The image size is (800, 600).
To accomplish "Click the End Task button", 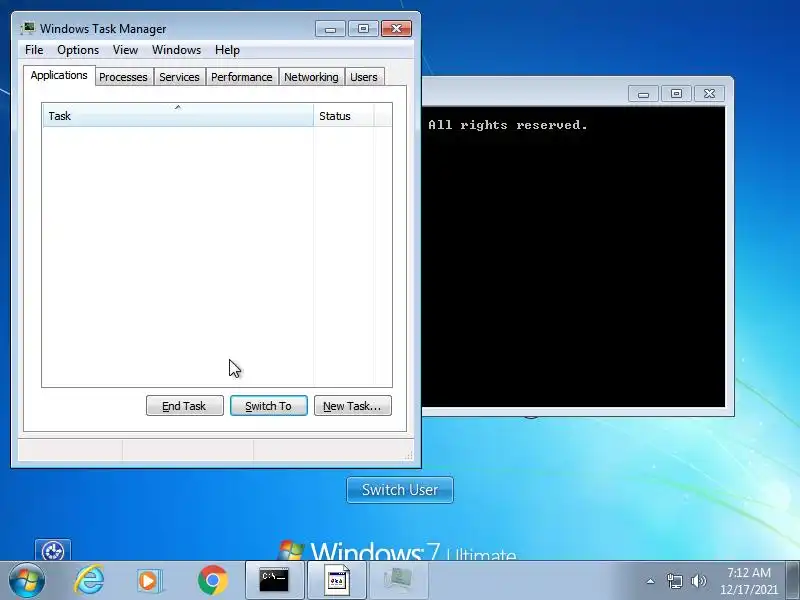I will tap(185, 406).
